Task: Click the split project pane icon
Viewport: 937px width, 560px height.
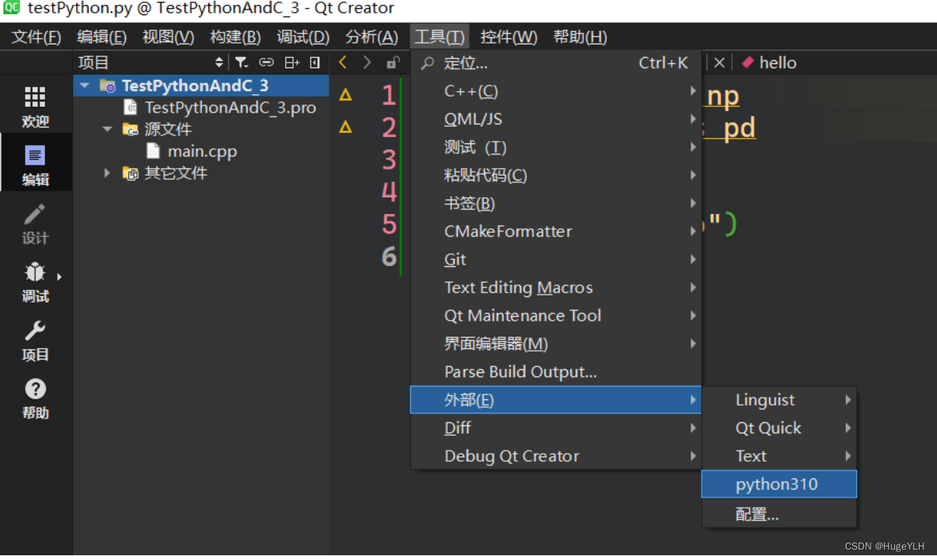Action: tap(291, 62)
